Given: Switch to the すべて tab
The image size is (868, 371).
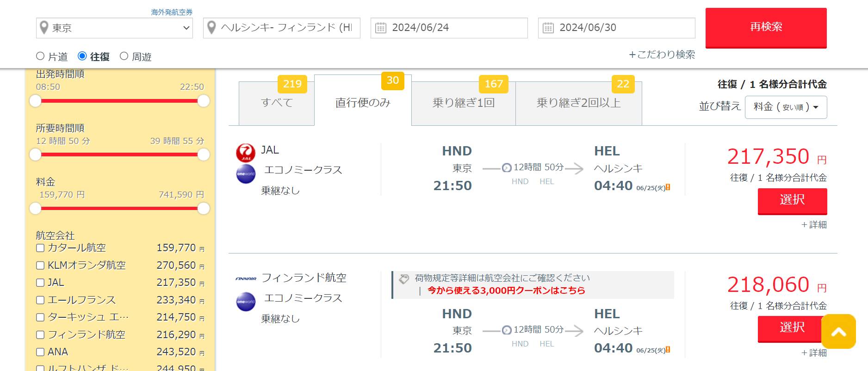Looking at the screenshot, I should pos(277,103).
